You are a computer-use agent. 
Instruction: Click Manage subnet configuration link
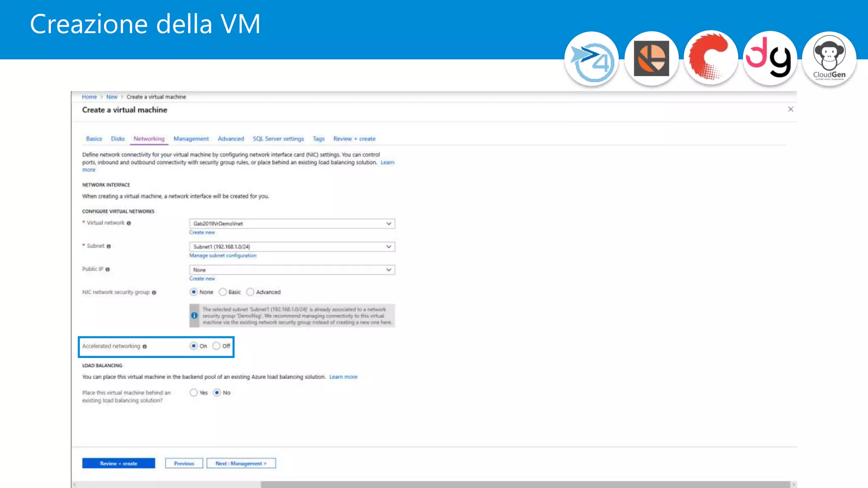(223, 255)
